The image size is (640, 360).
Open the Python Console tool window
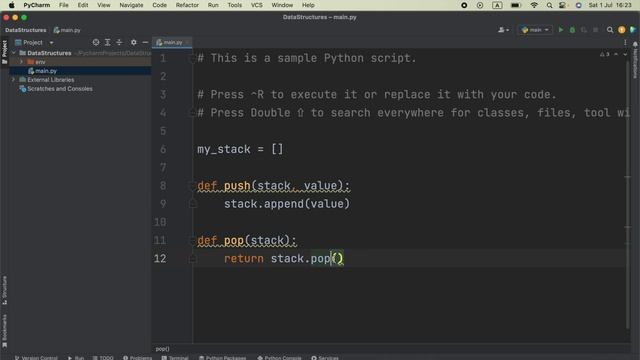point(279,358)
